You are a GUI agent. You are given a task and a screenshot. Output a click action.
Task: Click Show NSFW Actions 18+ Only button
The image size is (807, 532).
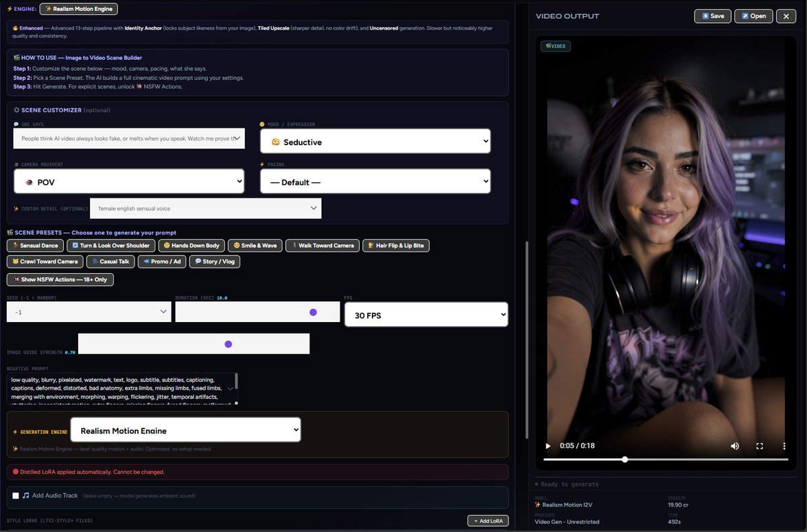coord(60,279)
